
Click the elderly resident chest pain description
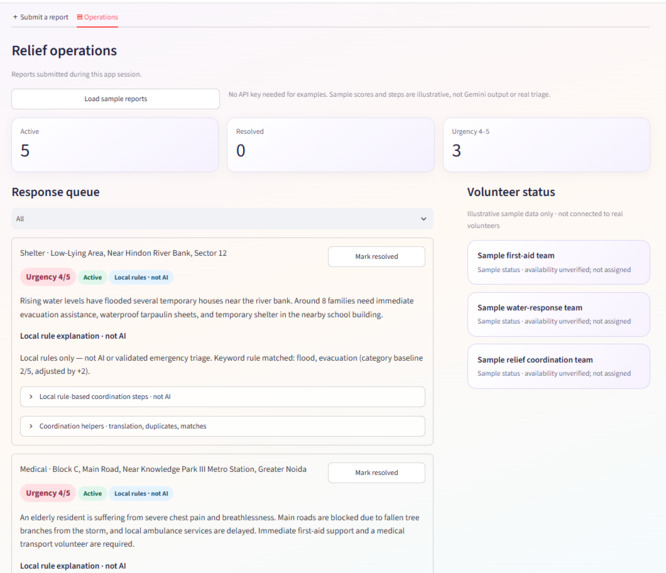pos(220,531)
